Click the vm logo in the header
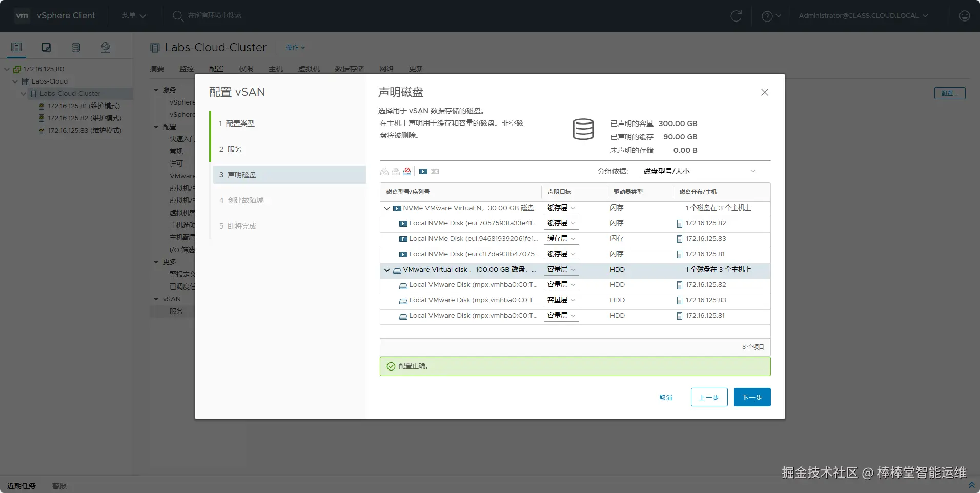Screen dimensions: 980x493 [22, 15]
